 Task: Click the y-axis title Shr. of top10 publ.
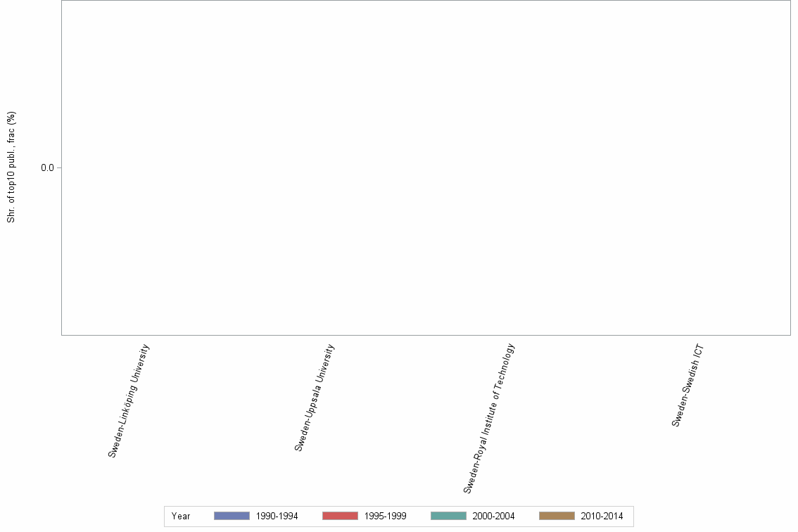(11, 167)
